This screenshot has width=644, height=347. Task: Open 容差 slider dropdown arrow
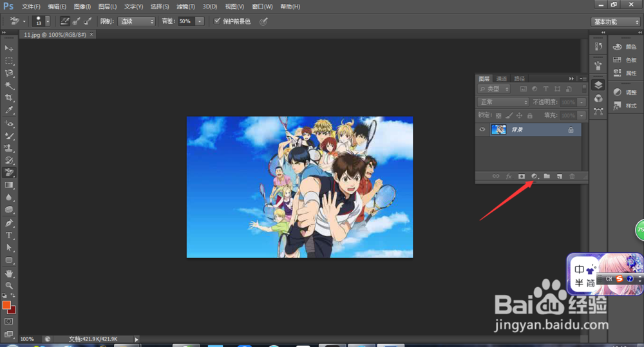(200, 21)
